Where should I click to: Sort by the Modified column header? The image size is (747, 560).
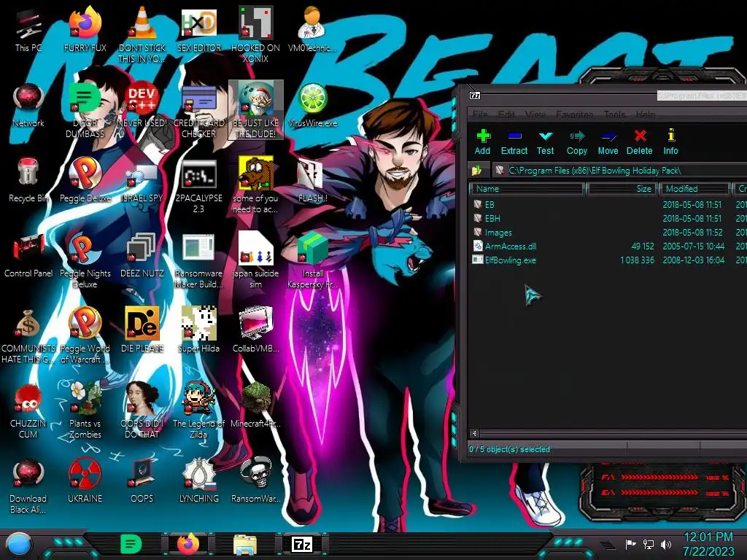click(695, 189)
